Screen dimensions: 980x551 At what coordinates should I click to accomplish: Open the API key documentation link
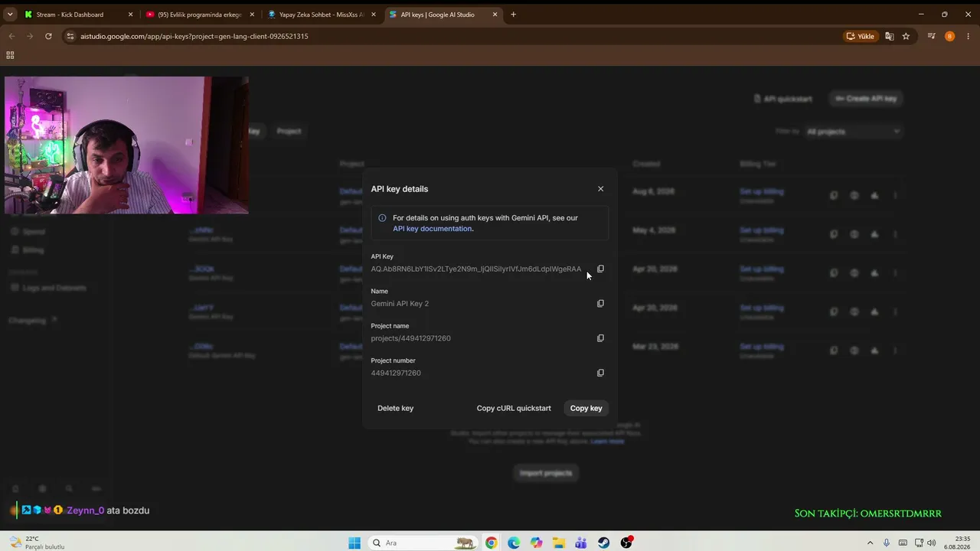pyautogui.click(x=432, y=229)
